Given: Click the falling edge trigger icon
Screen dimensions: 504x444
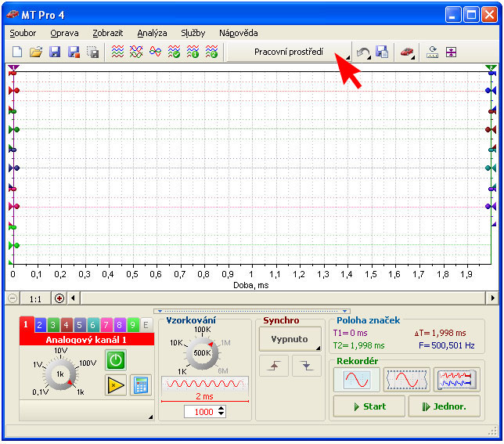Looking at the screenshot, I should (x=306, y=366).
